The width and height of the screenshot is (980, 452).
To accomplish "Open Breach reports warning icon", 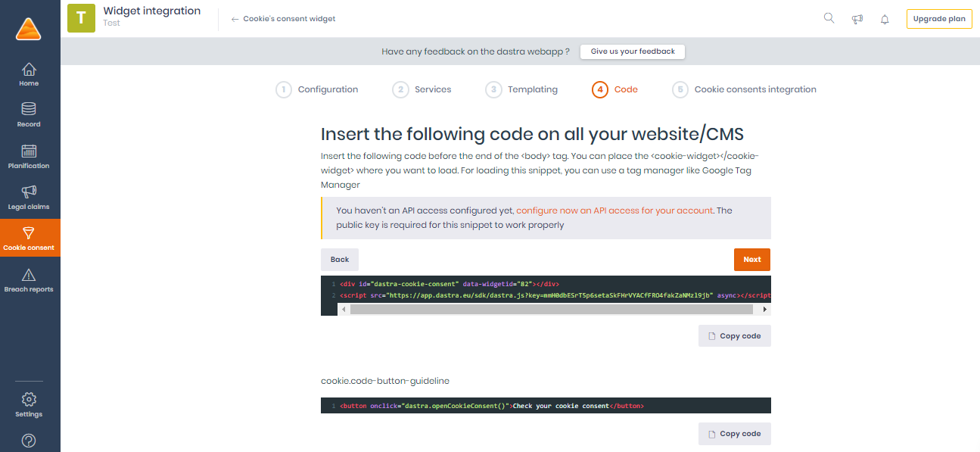I will [29, 275].
